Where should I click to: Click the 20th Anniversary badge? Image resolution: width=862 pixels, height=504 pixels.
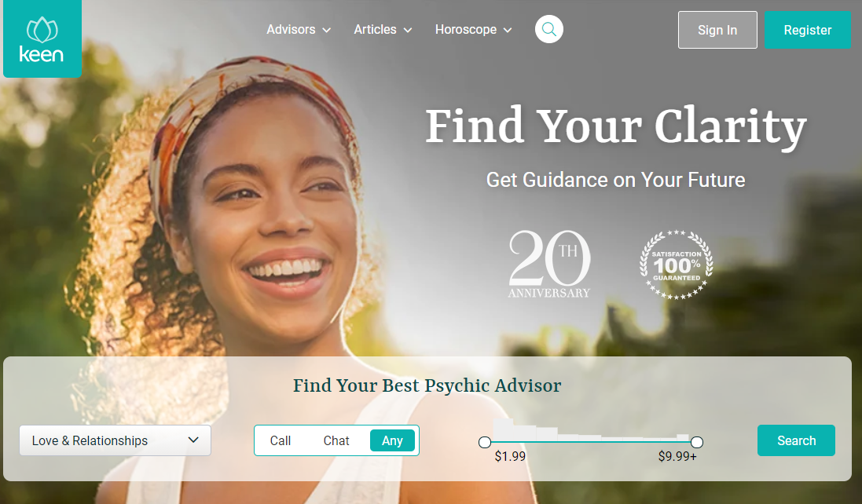tap(549, 264)
